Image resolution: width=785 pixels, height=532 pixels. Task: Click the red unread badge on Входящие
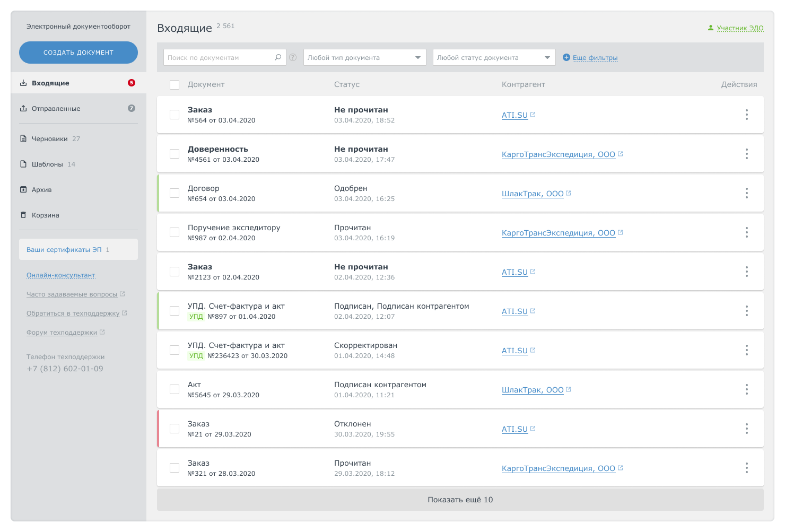(132, 83)
